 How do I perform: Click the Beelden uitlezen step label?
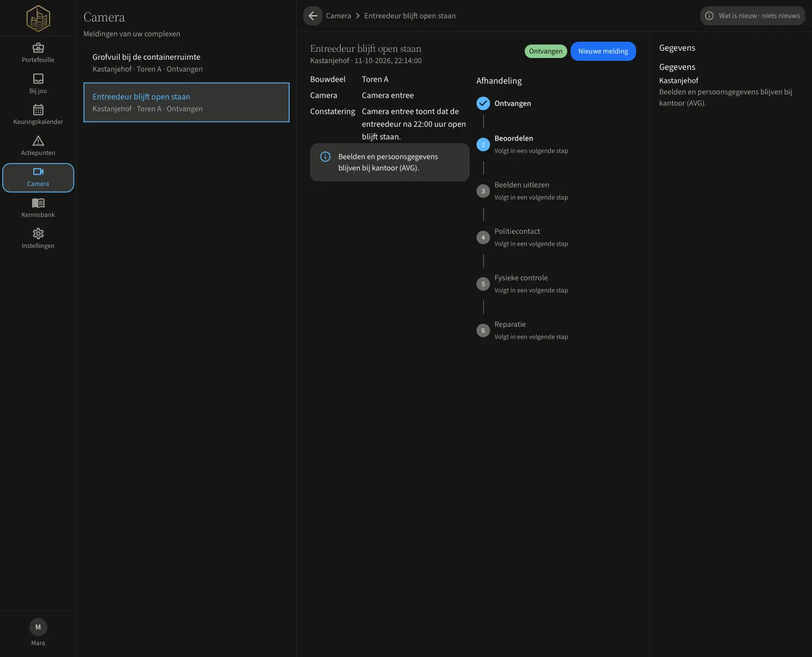tap(522, 185)
